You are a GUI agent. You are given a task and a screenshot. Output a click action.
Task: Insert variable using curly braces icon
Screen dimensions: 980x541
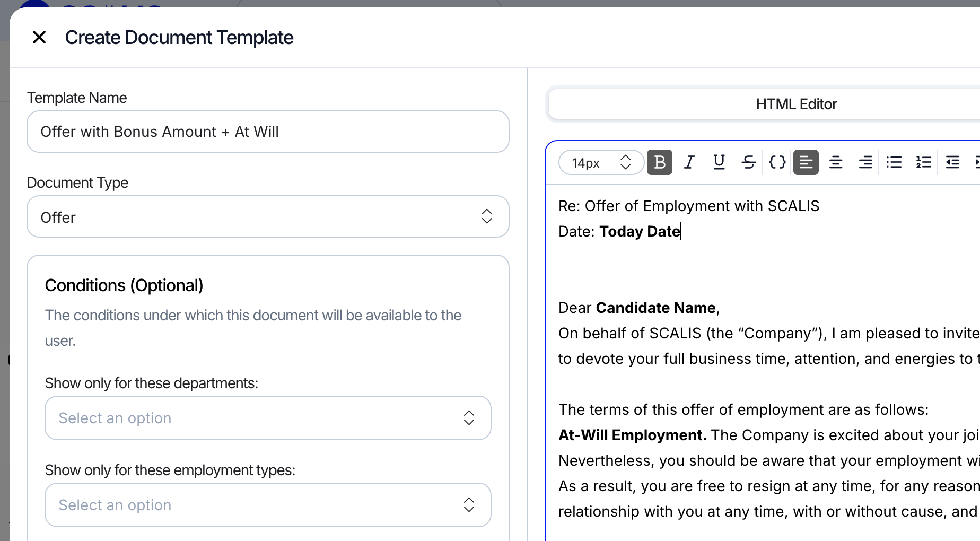(x=777, y=162)
